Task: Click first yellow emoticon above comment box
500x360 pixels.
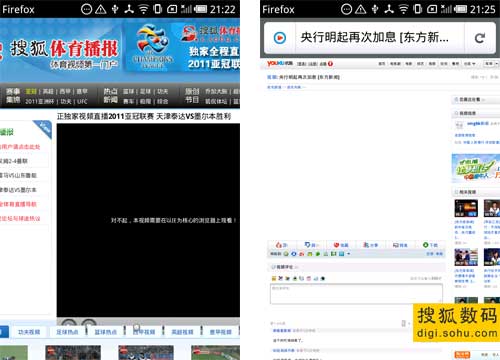Action: [x=274, y=278]
